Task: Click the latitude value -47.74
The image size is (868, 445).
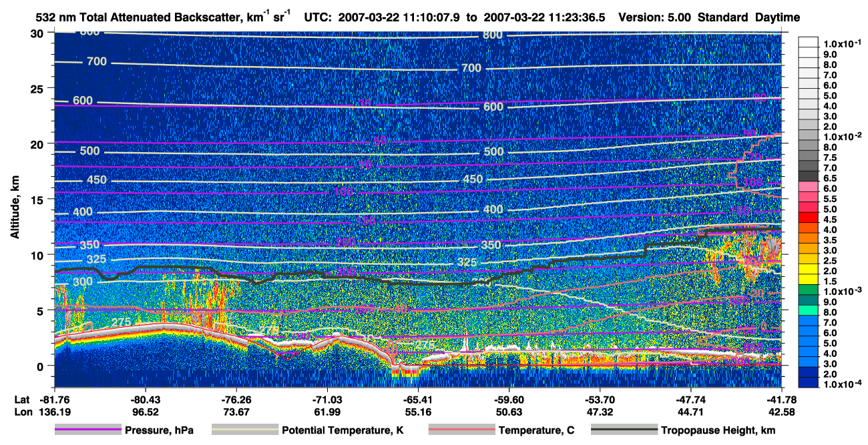Action: pos(690,400)
